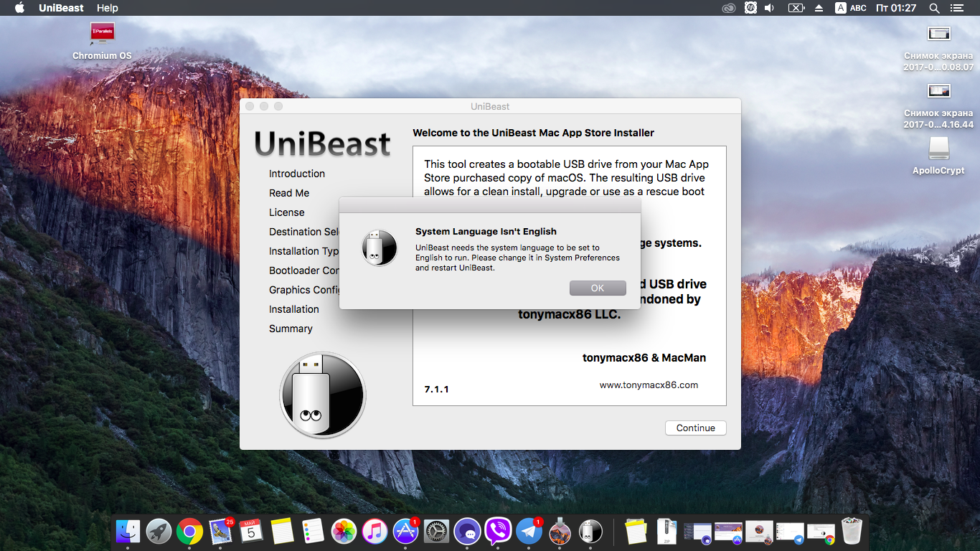
Task: Open the yellow notes stack in Dock
Action: [636, 531]
